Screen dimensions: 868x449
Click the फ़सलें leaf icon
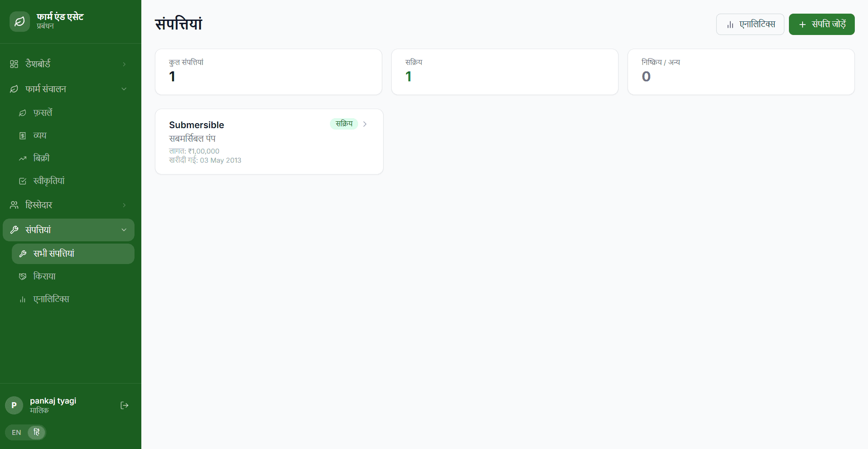22,113
